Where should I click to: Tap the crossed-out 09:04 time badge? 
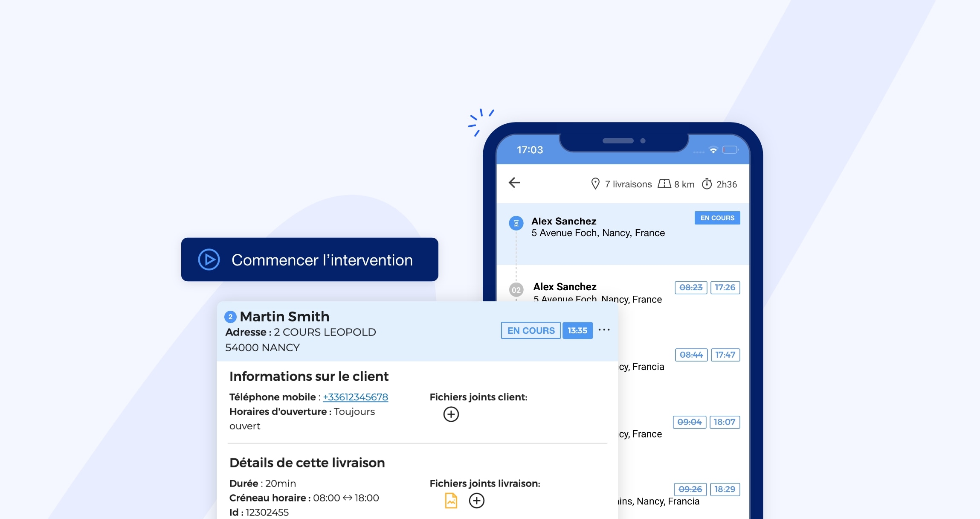pos(690,422)
